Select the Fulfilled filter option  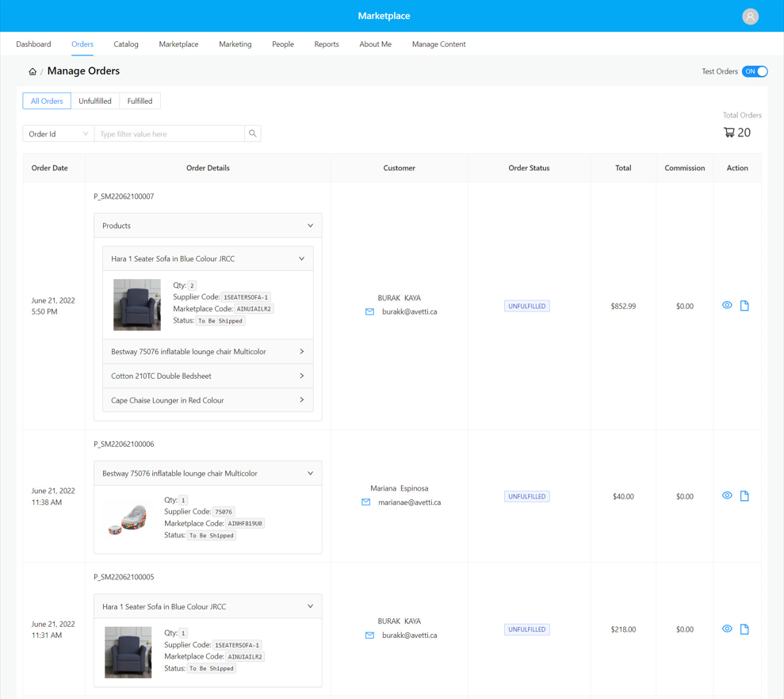click(x=140, y=101)
